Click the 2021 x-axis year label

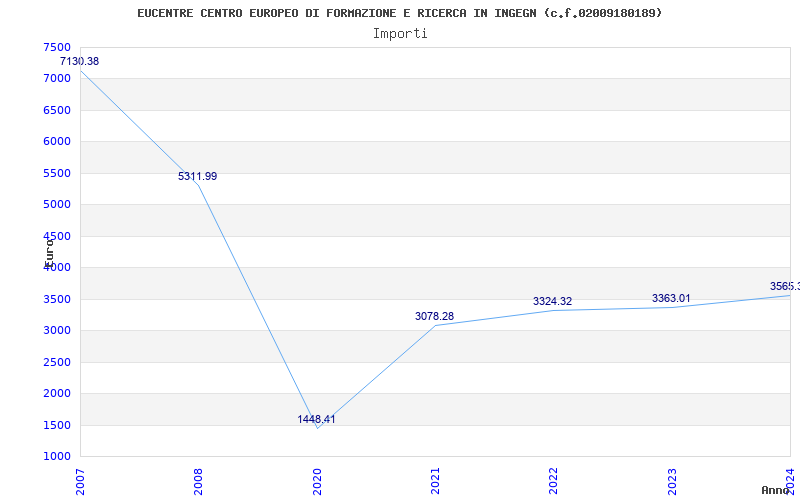(x=435, y=482)
